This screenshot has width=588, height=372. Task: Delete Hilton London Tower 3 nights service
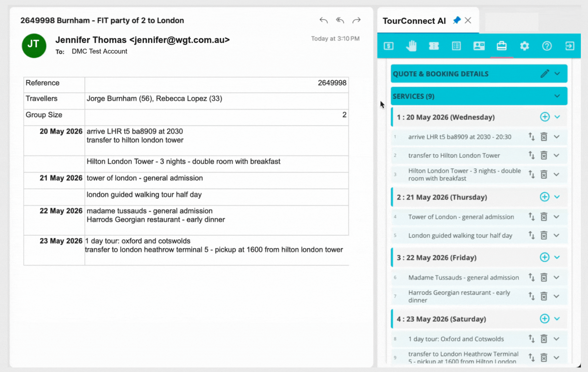click(544, 175)
